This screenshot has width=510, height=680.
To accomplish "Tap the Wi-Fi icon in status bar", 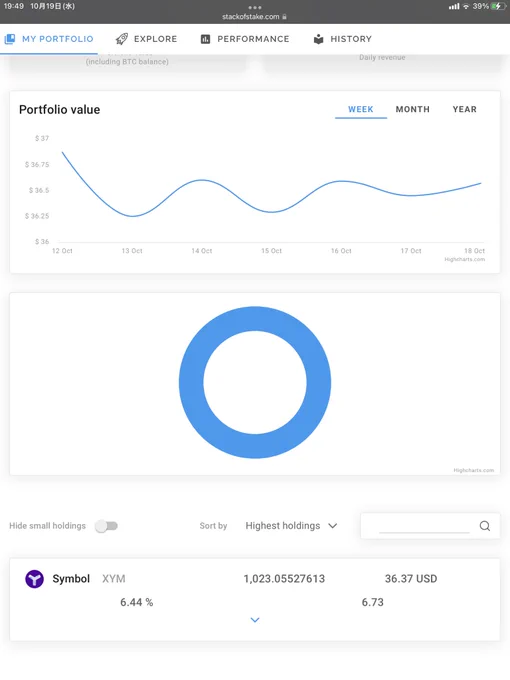I will (466, 7).
